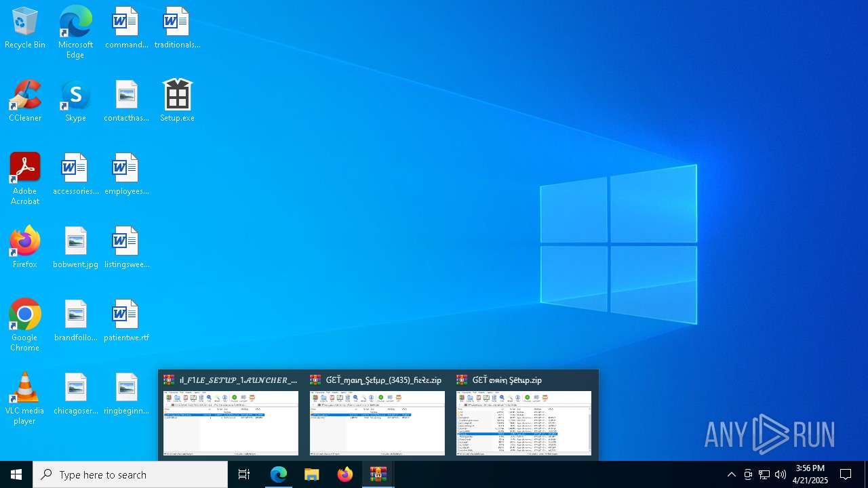Select the chicagoser... image file
Image resolution: width=868 pixels, height=488 pixels.
(x=75, y=394)
